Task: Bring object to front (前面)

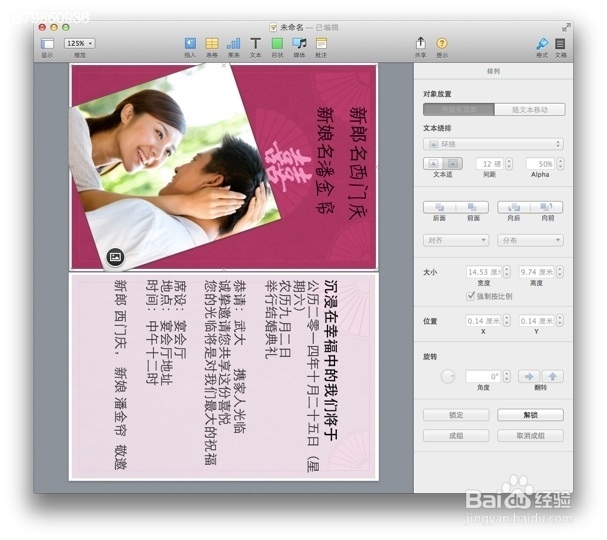Action: pos(472,207)
